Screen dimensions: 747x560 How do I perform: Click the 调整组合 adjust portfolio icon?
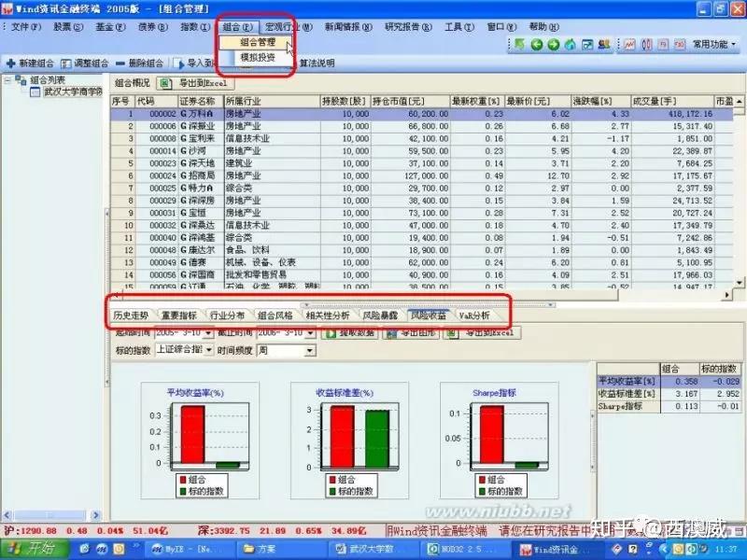point(65,63)
